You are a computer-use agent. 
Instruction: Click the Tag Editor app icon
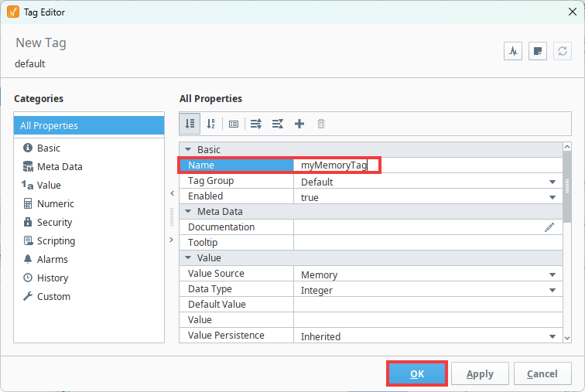coord(13,12)
